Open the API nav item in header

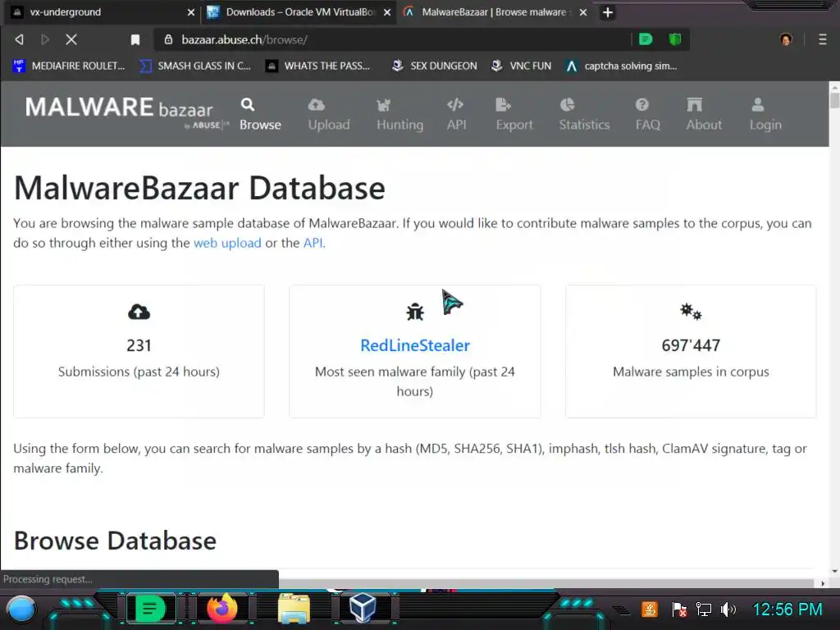tap(456, 114)
